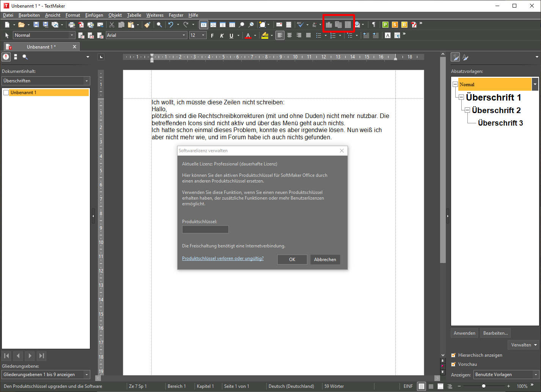The image size is (541, 392).
Task: Jump to first heading navigation arrow
Action: coord(7,356)
